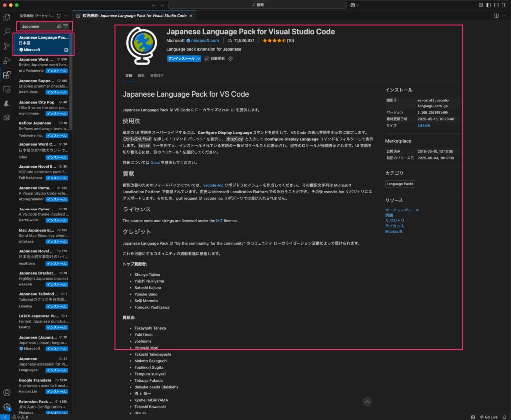Open the Remote Explorer view
Image resolution: width=511 pixels, height=420 pixels.
[x=7, y=89]
